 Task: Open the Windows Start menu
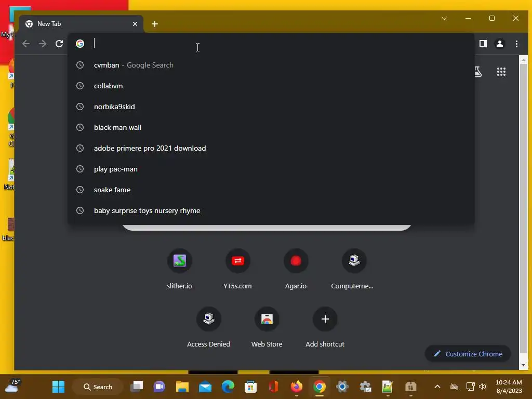pos(58,387)
